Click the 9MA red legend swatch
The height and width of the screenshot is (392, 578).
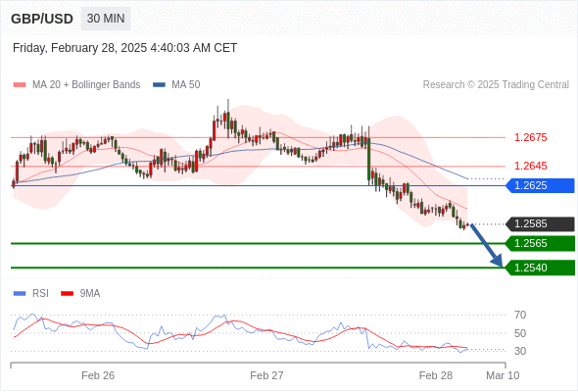tap(67, 294)
